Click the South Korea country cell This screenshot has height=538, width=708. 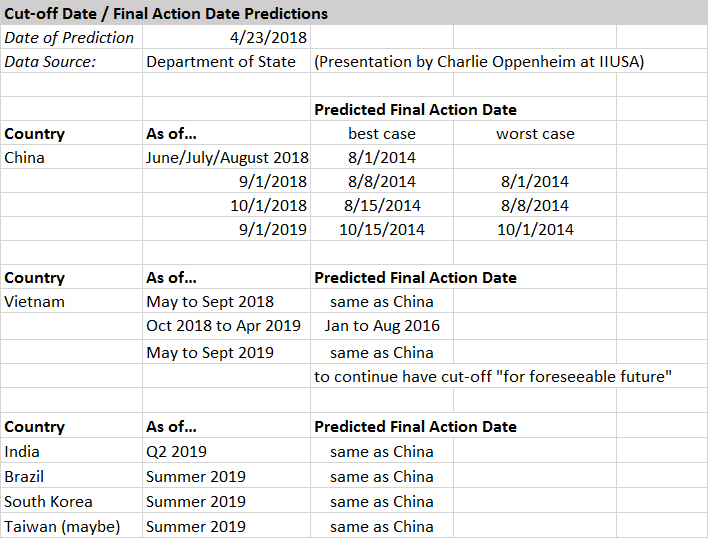click(49, 502)
